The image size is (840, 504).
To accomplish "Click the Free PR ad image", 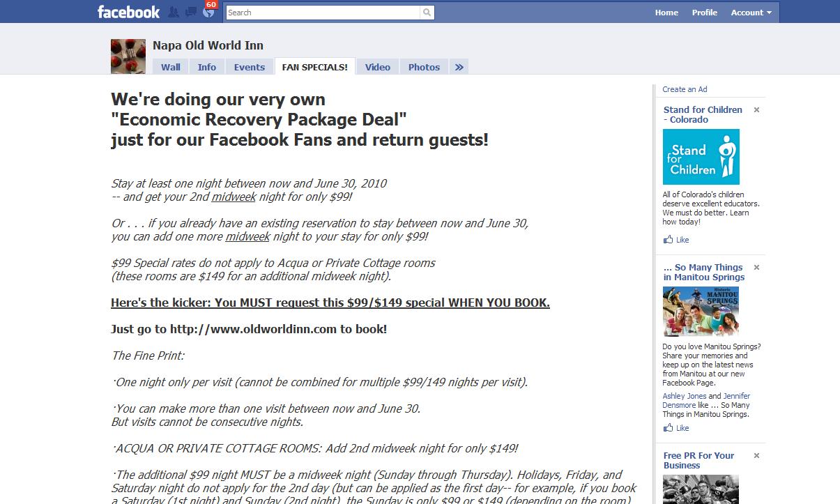I will pos(701,489).
